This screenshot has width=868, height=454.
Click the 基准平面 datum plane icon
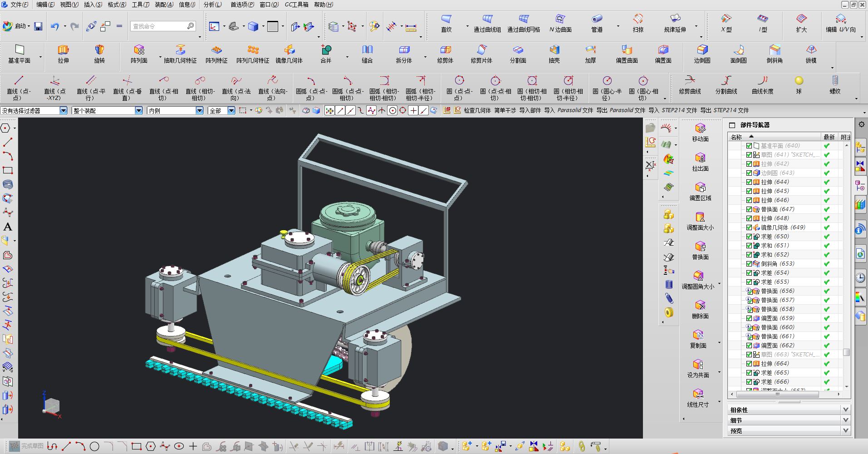tap(19, 49)
